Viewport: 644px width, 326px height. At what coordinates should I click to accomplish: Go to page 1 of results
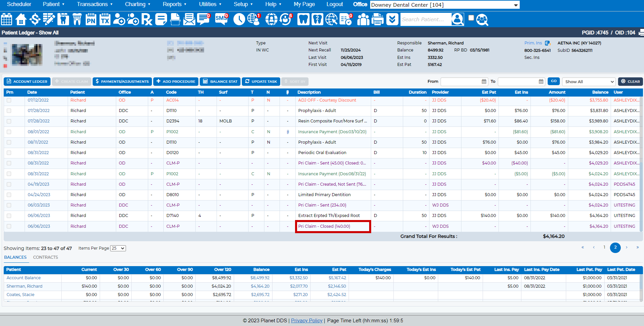point(604,247)
